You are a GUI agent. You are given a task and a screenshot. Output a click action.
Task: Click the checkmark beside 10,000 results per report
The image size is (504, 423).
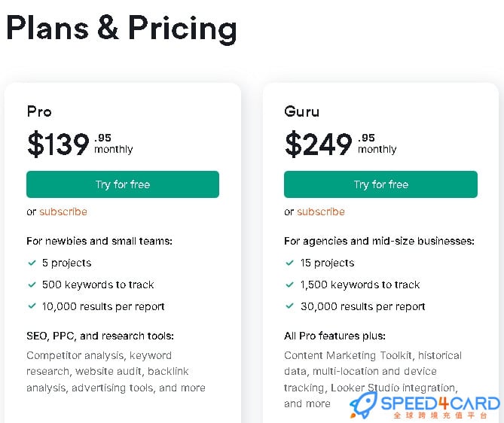pos(32,306)
